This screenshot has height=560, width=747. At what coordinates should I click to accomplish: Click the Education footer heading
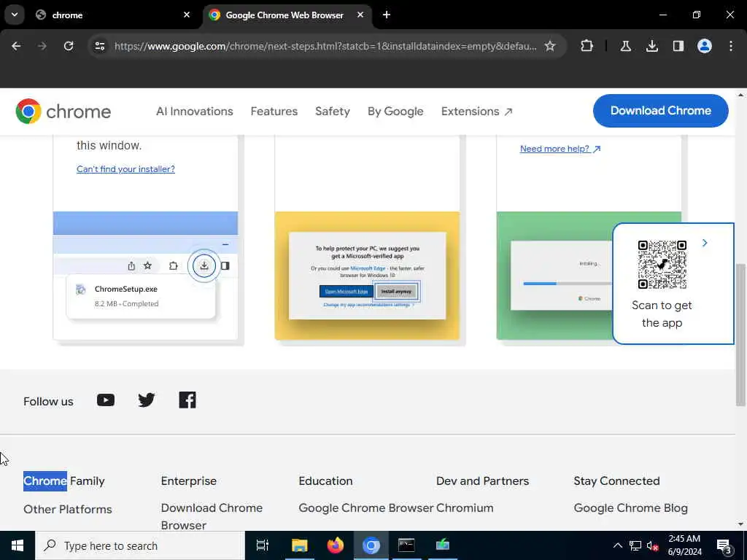click(325, 481)
